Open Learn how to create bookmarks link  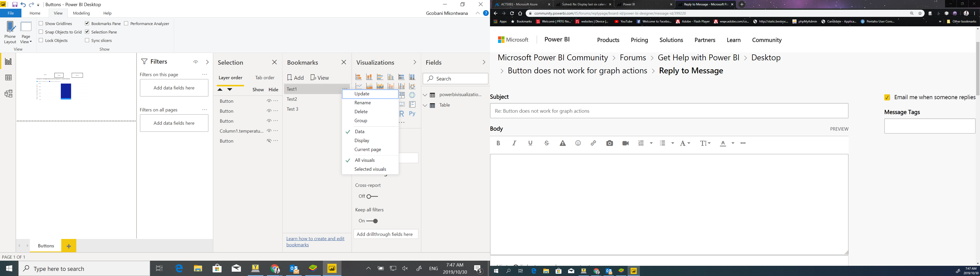click(x=315, y=242)
